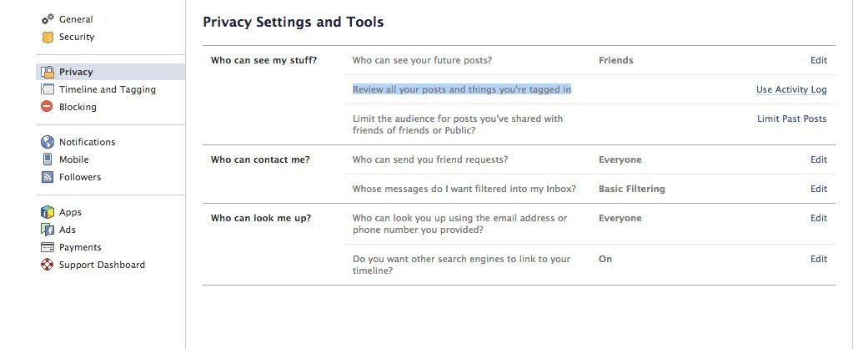Click the Mobile phone icon

(x=48, y=159)
